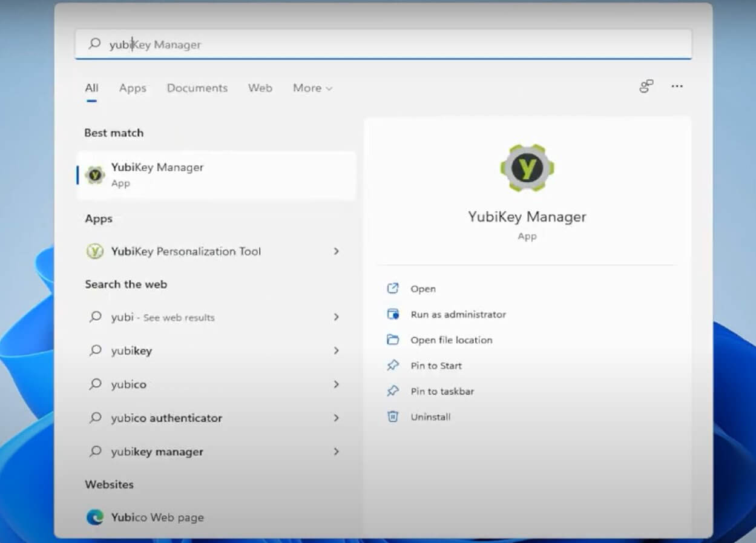Viewport: 756px width, 543px height.
Task: Open YubiKey Manager via the Open action
Action: (422, 289)
